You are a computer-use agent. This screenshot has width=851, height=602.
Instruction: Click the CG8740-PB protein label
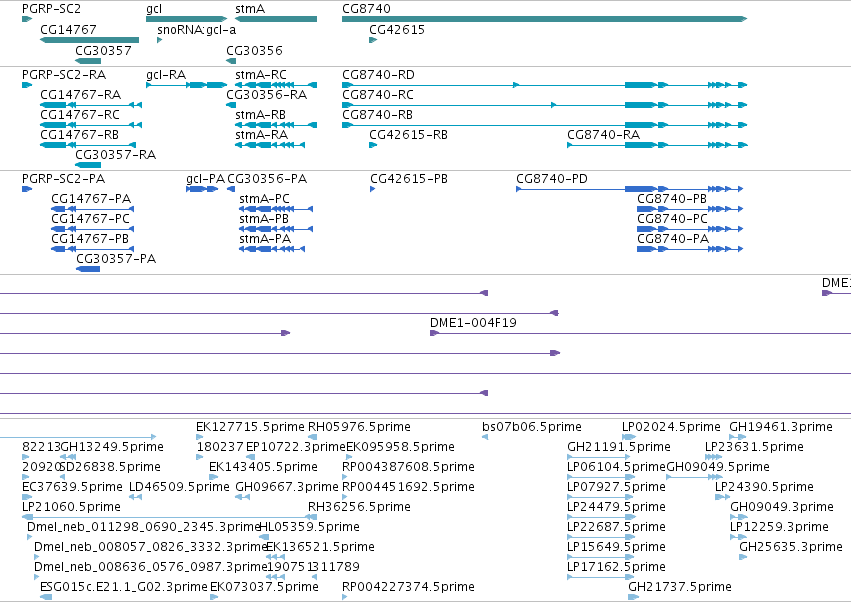(x=672, y=199)
